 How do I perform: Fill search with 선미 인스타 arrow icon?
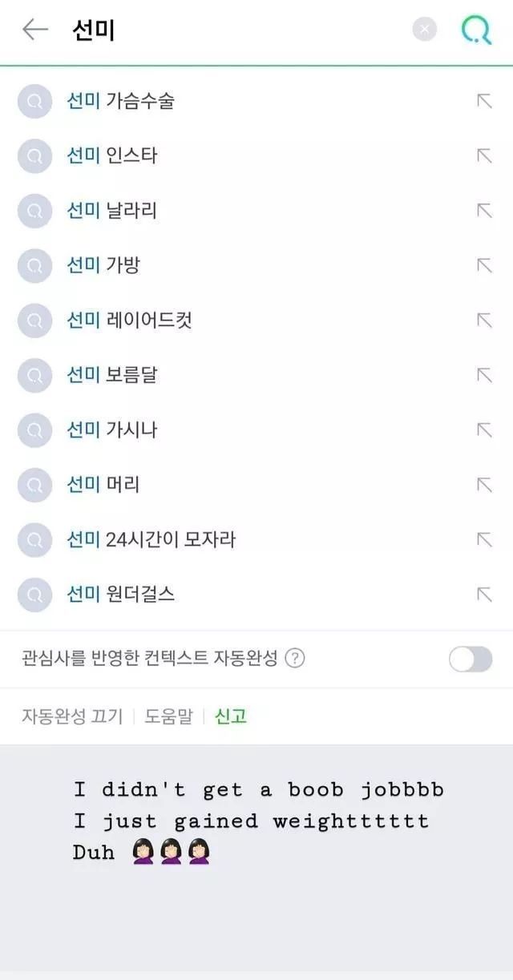coord(484,155)
